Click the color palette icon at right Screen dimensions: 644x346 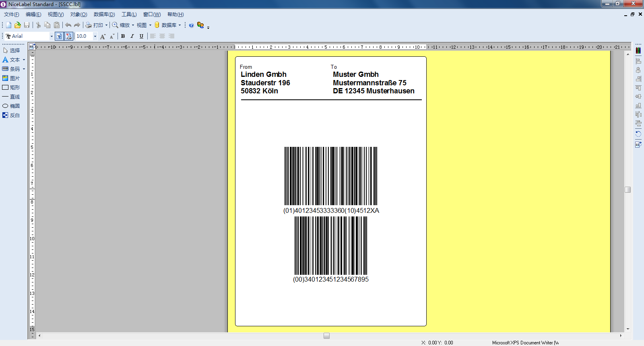638,51
